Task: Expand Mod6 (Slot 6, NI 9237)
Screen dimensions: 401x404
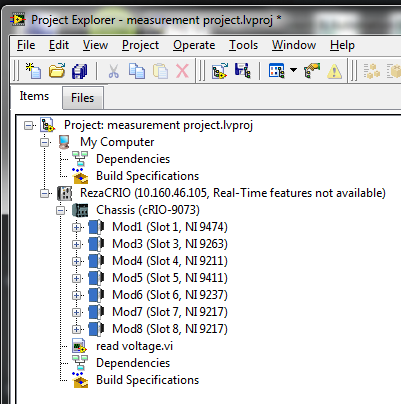Action: (76, 296)
